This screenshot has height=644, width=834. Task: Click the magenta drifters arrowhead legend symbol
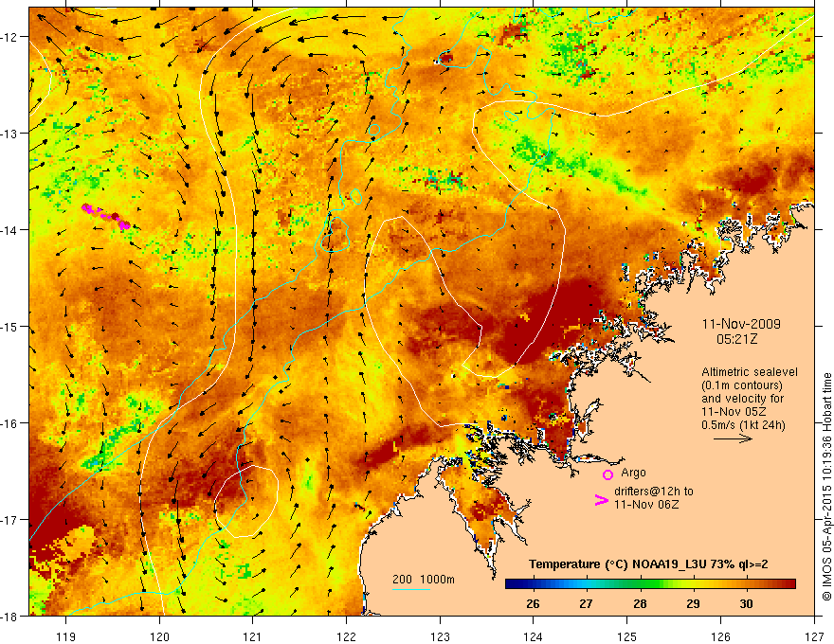coord(601,500)
